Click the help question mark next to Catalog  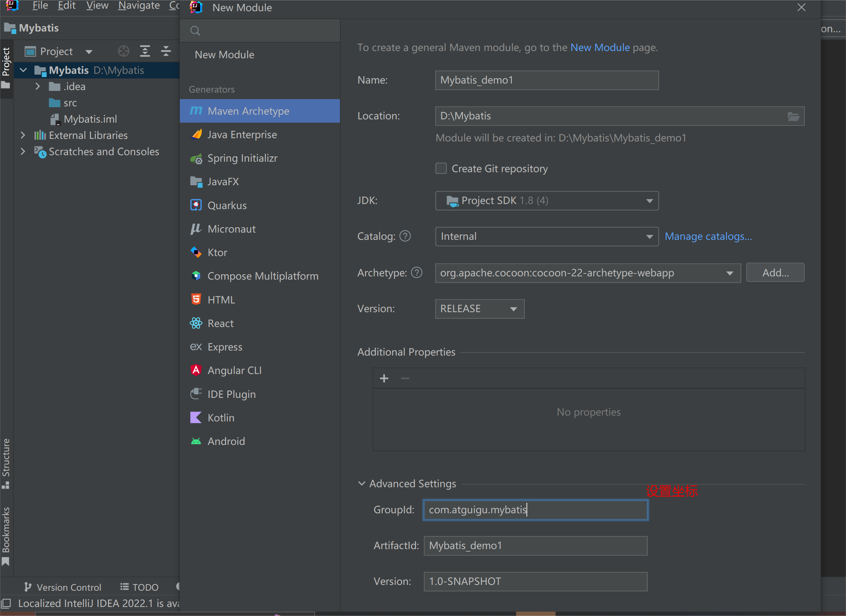(x=405, y=236)
